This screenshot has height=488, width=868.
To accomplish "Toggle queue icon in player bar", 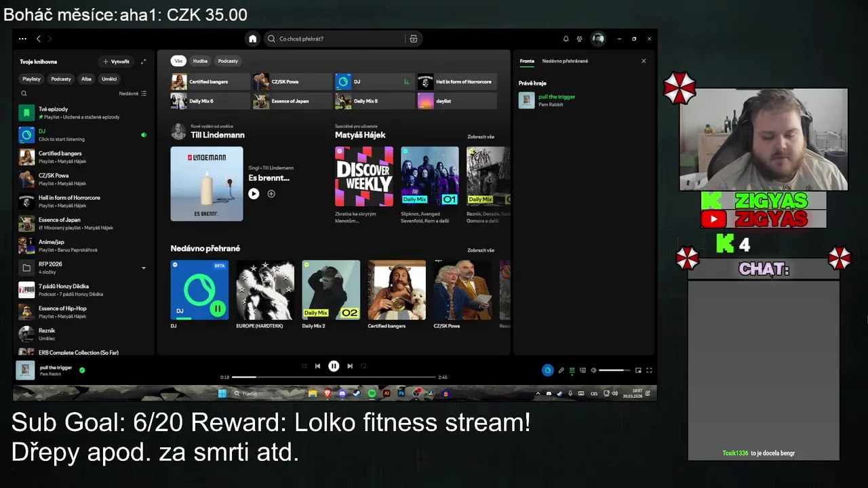I will (x=572, y=370).
